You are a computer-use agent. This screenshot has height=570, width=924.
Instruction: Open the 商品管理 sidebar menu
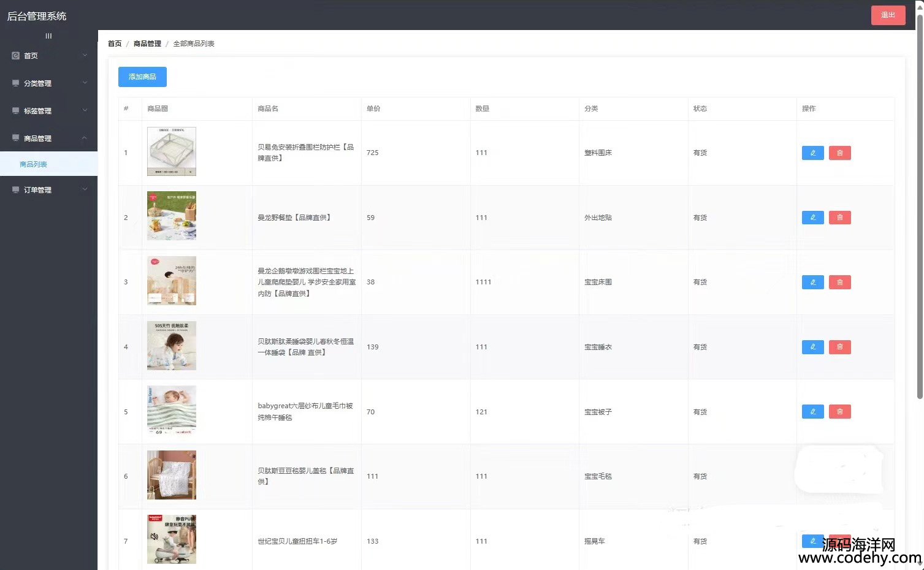tap(48, 139)
